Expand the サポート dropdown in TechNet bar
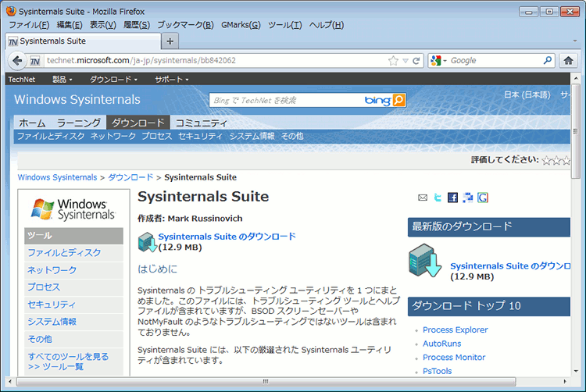 (171, 79)
